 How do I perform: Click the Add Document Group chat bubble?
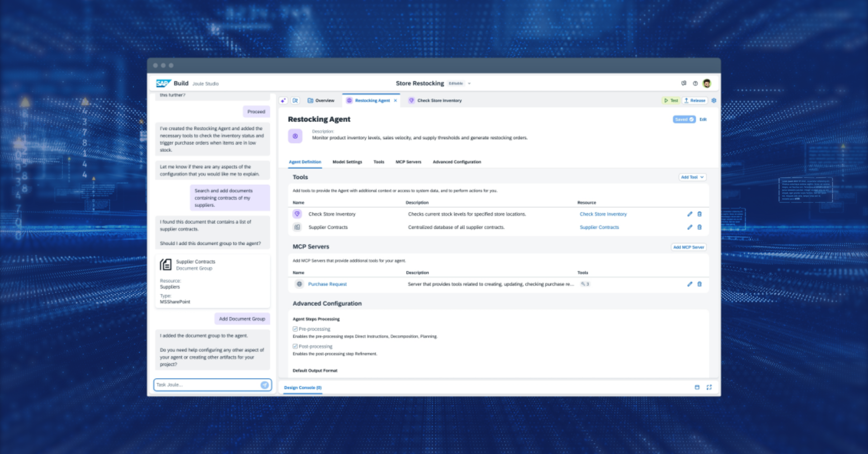[x=242, y=319]
